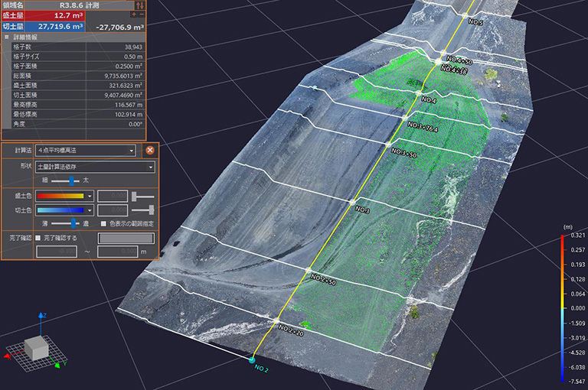Open the 計算法 dropdown showing 4点平均標高法
Screen dimensions: 588x390
(86, 150)
